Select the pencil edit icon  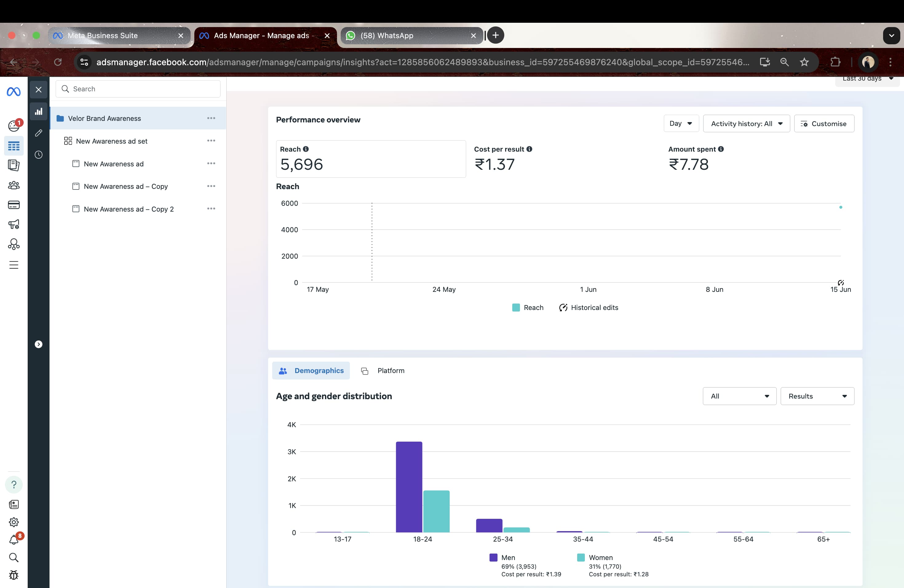pyautogui.click(x=38, y=133)
